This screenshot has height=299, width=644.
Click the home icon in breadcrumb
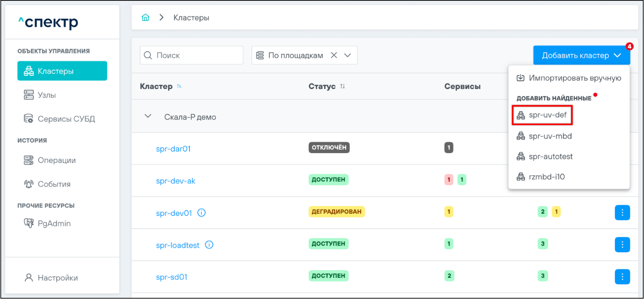tap(146, 18)
